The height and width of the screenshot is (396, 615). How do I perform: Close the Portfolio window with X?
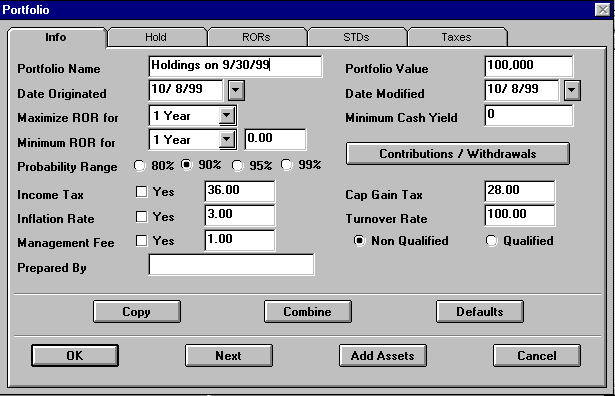pyautogui.click(x=602, y=9)
